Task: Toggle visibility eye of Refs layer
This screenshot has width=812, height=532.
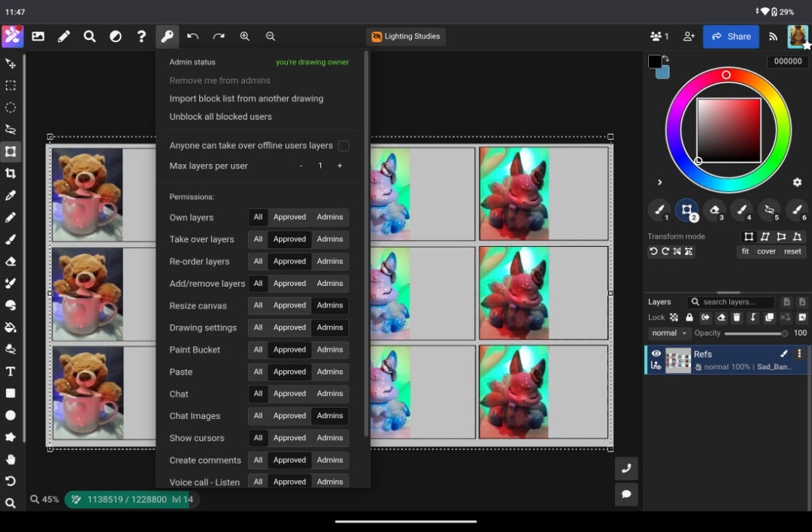Action: coord(656,354)
